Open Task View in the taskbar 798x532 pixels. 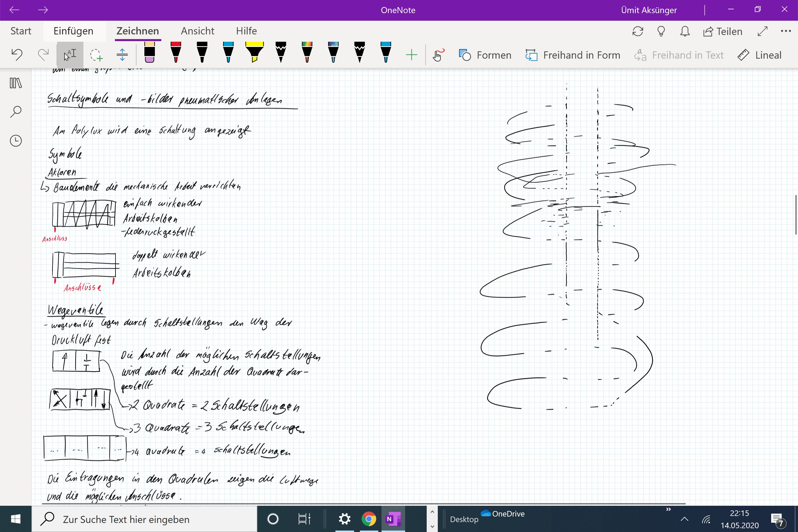tap(304, 519)
